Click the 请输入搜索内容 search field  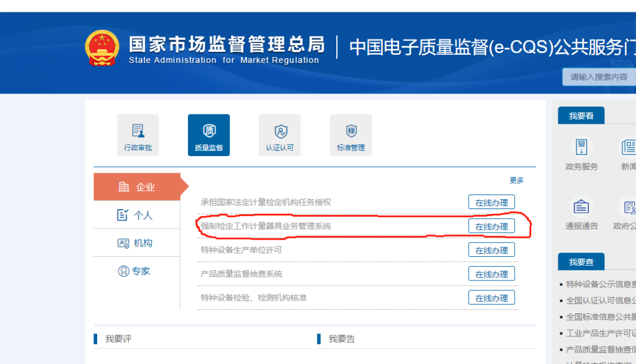[x=598, y=77]
